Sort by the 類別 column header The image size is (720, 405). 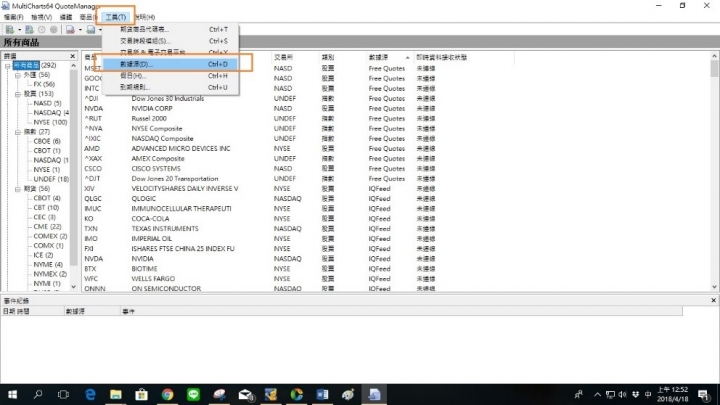(x=343, y=57)
